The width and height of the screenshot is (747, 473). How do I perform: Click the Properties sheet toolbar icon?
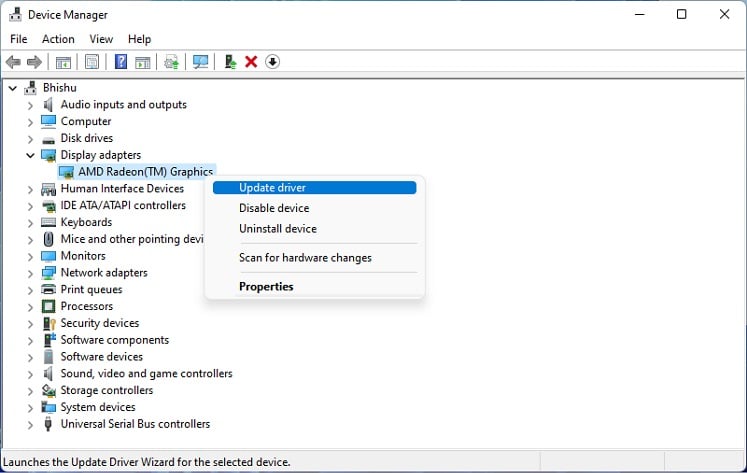pos(92,62)
